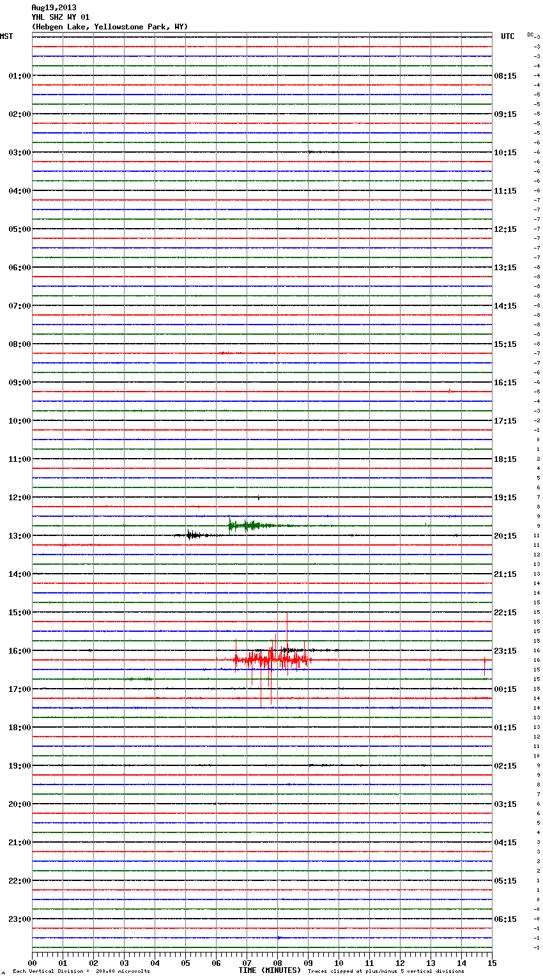Click the 08 minute tick label
The image size is (543, 980).
[278, 963]
